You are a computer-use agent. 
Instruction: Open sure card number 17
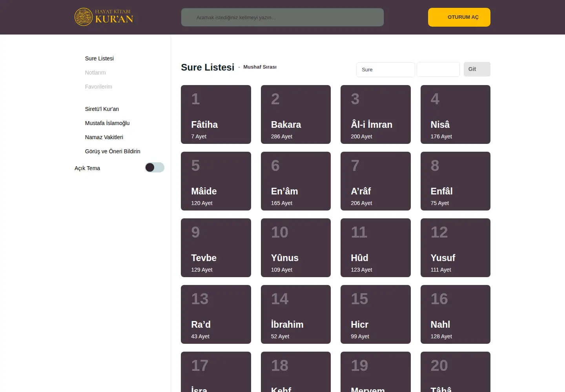coord(216,372)
